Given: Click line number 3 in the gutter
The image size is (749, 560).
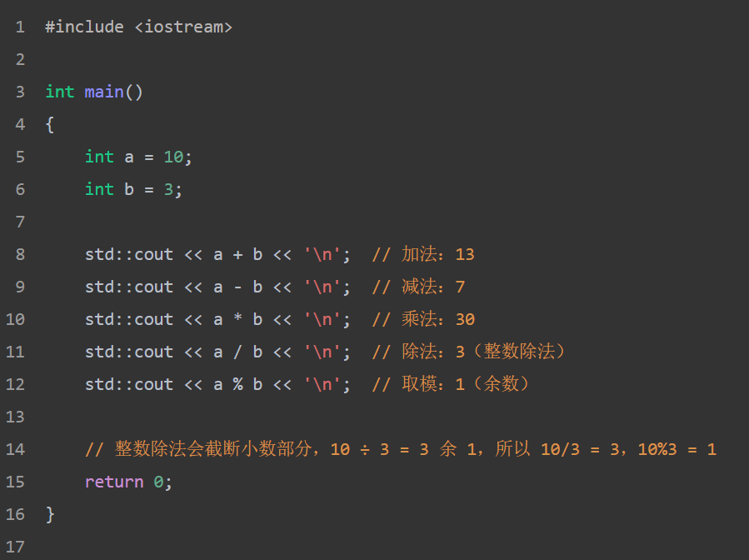Looking at the screenshot, I should pyautogui.click(x=20, y=92).
